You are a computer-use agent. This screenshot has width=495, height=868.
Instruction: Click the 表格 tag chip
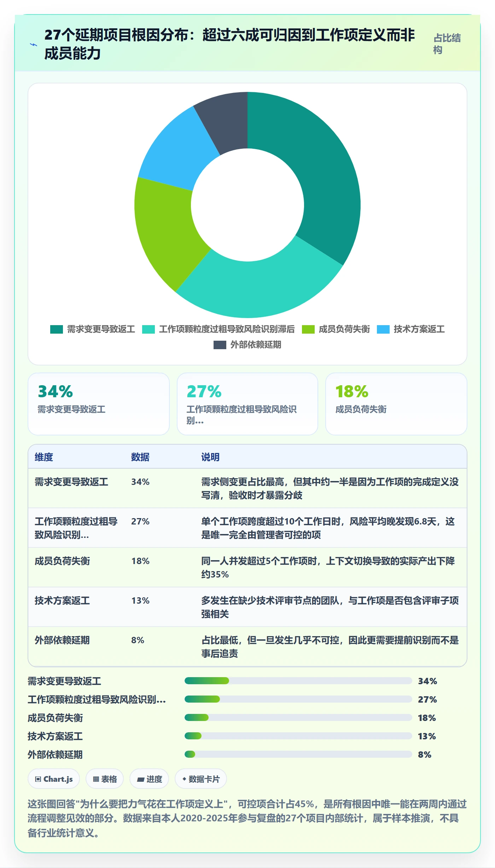click(105, 779)
